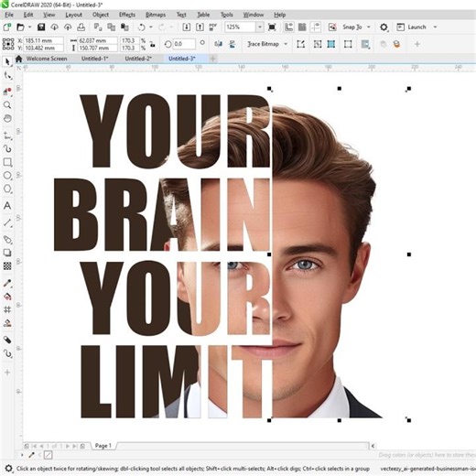Toggle the Mirror Vertically button
Viewport: 476px width, 476px height.
233,44
